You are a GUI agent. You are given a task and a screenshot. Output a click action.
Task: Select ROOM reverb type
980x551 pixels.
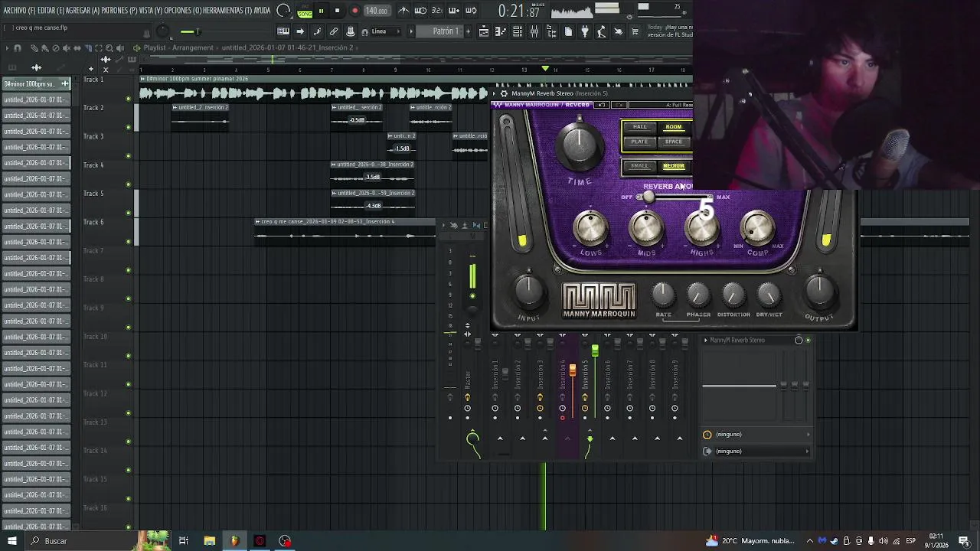(674, 127)
